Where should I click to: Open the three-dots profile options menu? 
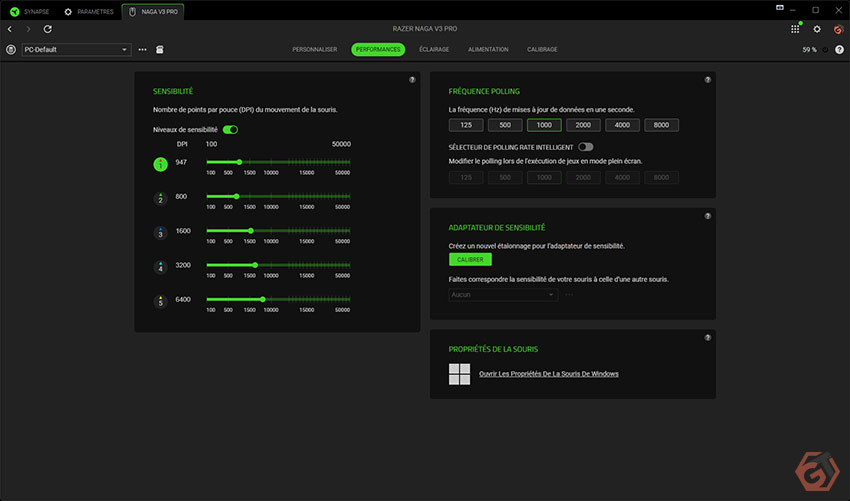(143, 49)
